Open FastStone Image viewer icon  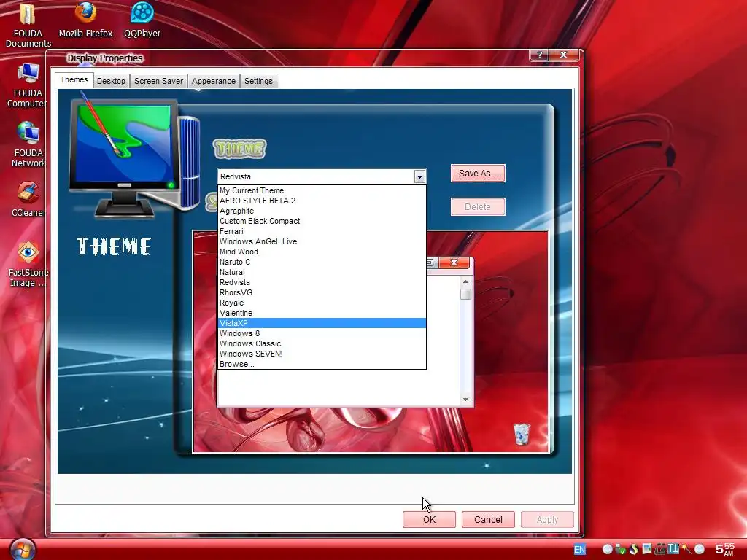click(28, 264)
